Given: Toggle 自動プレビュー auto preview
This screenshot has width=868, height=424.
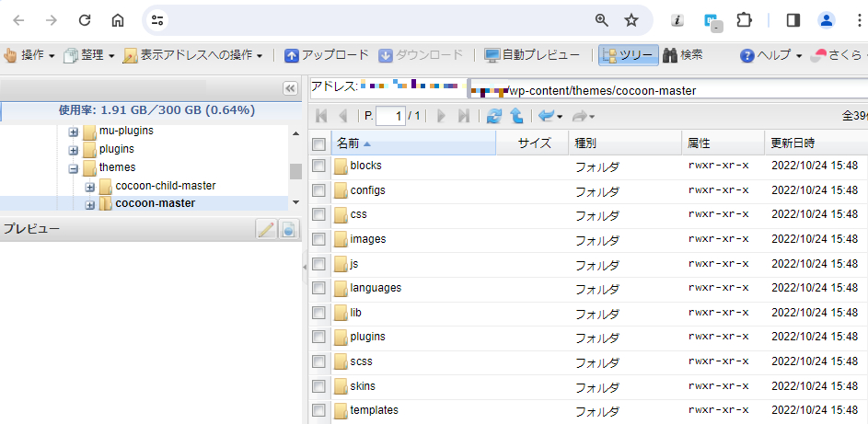Looking at the screenshot, I should (532, 55).
